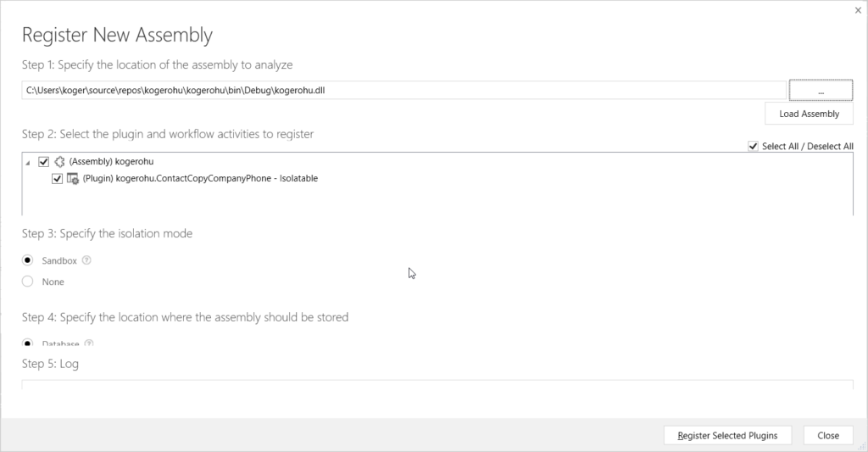Image resolution: width=868 pixels, height=452 pixels.
Task: Click inside the Step 5 log box
Action: tap(437, 385)
